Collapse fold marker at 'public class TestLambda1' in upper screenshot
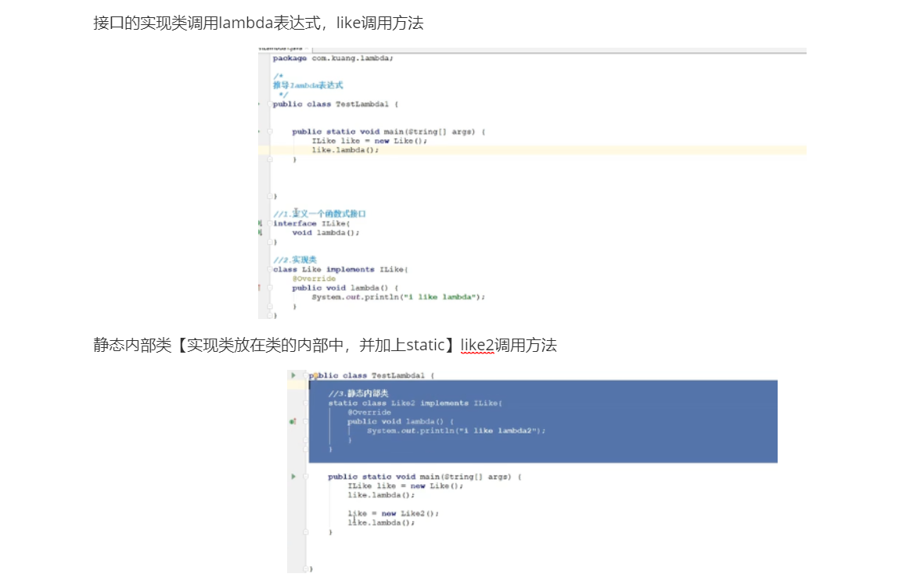This screenshot has height=588, width=913. tap(270, 104)
